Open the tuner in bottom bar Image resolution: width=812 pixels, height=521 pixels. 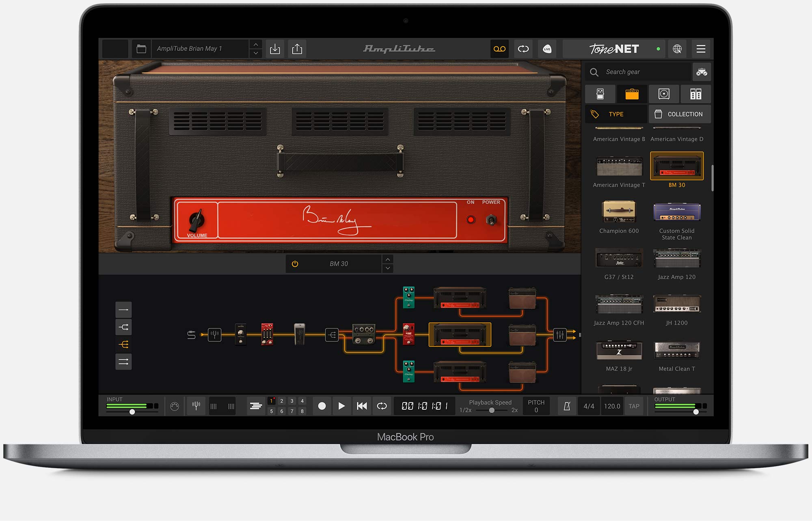196,406
